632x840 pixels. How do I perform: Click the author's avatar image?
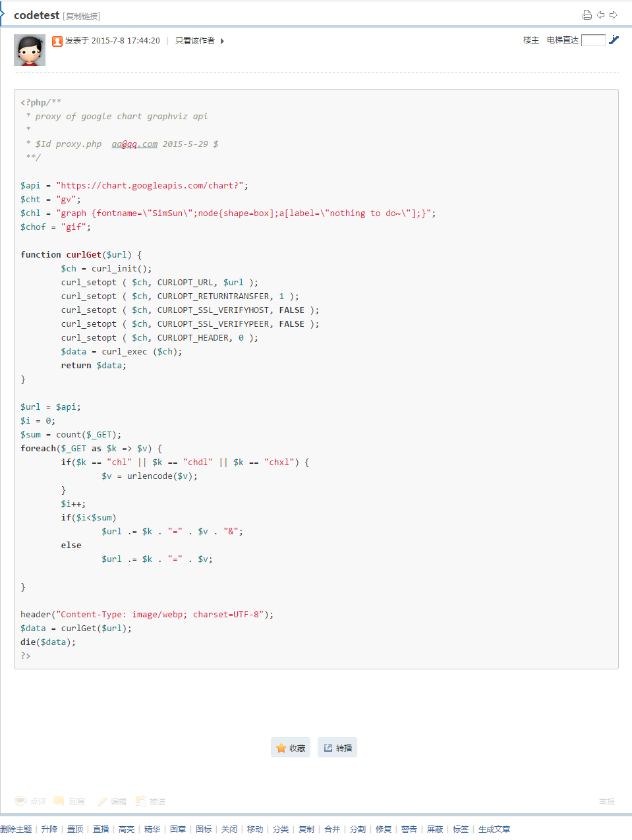(30, 50)
